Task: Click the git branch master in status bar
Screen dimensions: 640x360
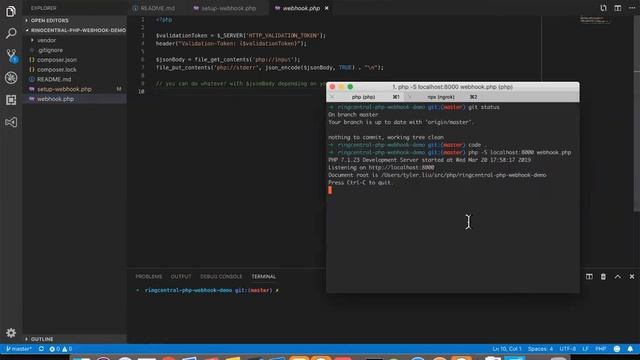Action: [18, 349]
